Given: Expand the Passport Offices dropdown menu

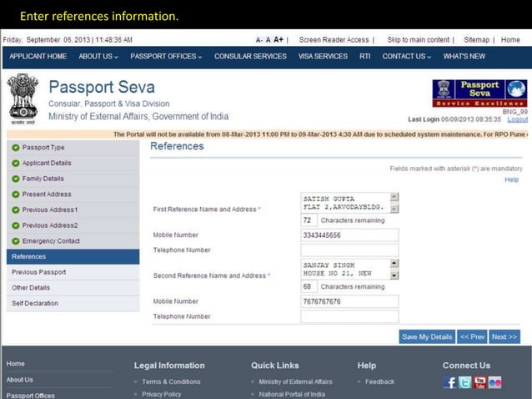Looking at the screenshot, I should 166,57.
